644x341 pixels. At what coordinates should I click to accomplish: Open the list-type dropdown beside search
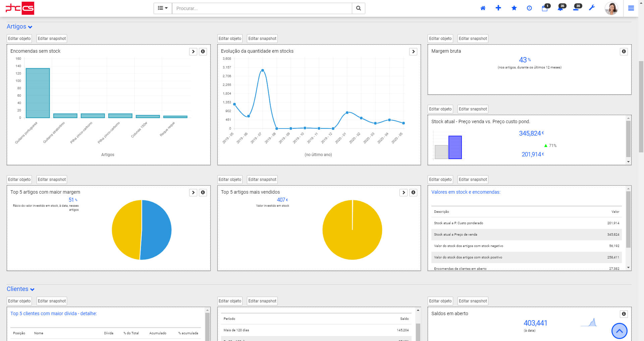coord(163,8)
